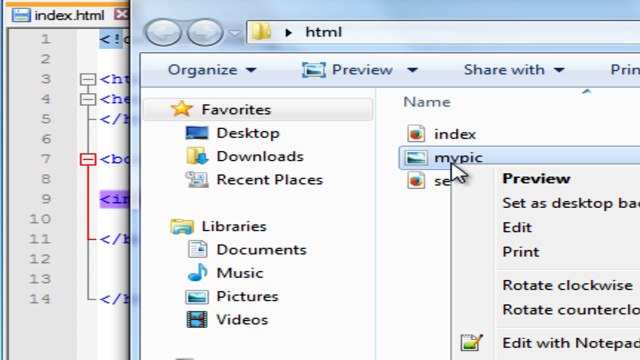The image size is (640, 360).
Task: Click the Libraries folder icon
Action: click(182, 226)
